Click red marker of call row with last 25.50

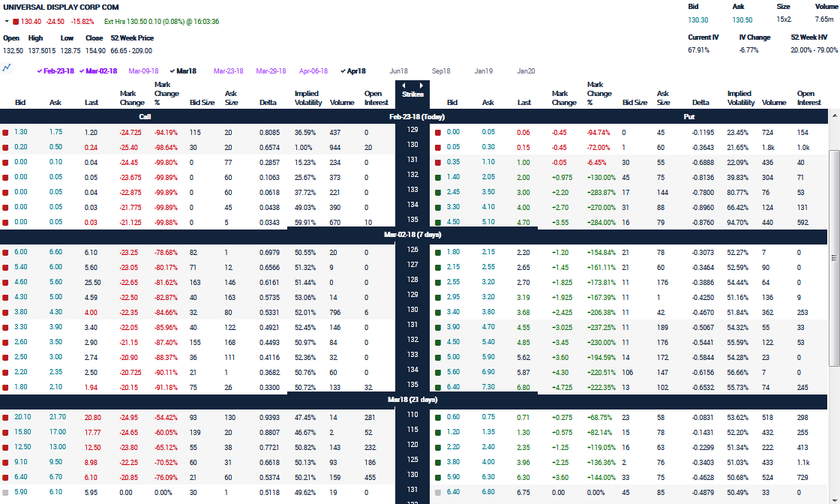[x=5, y=282]
